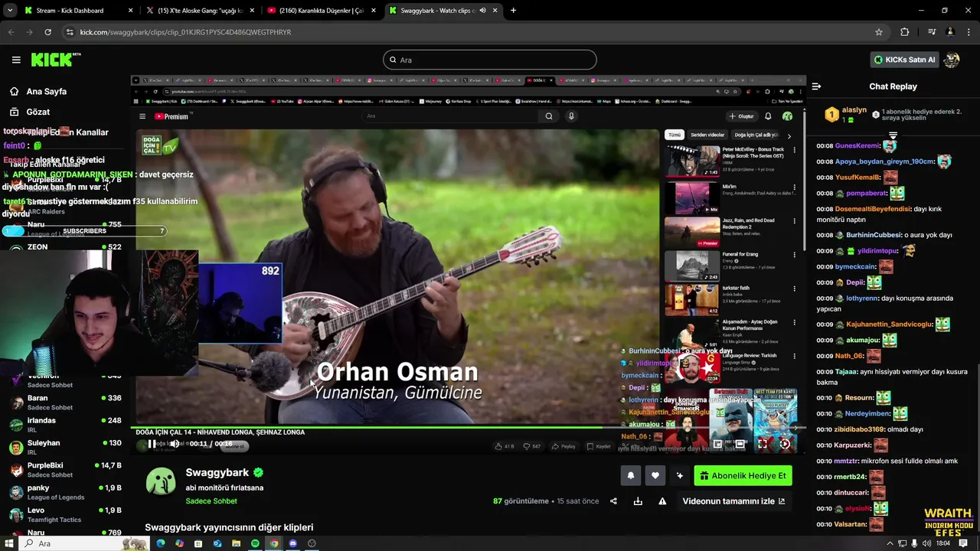Bookmark this page with the star
980x551 pixels.
[879, 32]
